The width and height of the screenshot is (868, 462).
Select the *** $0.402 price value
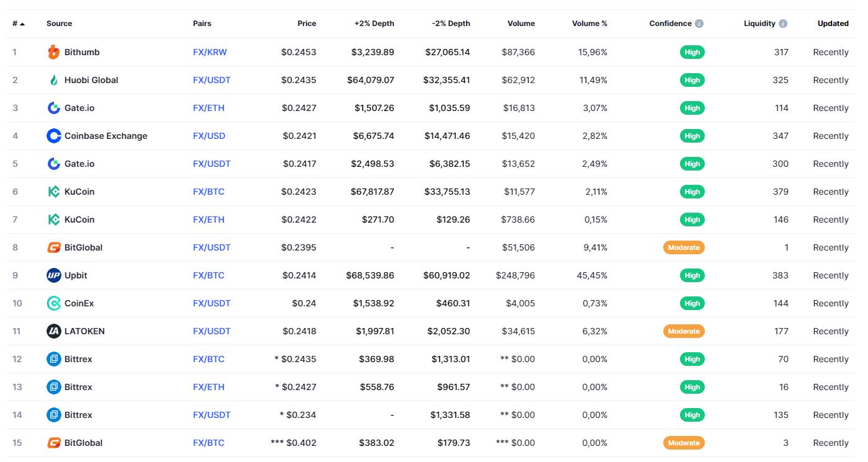coord(293,443)
